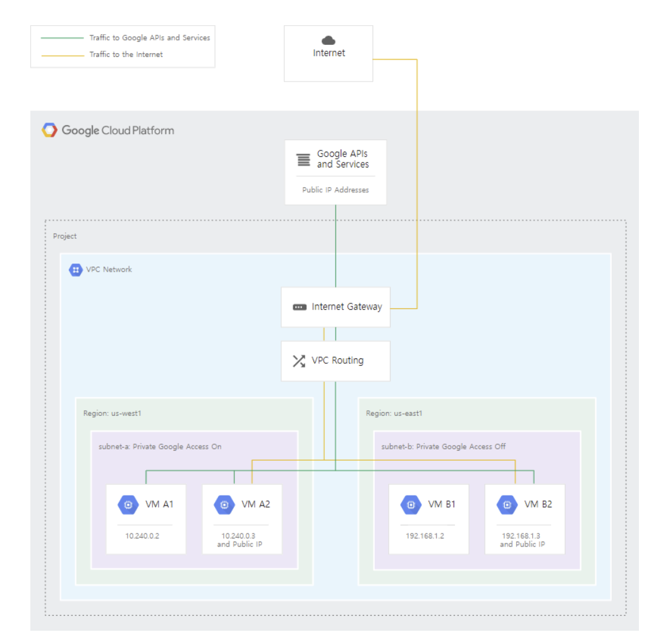Click the Internet Gateway device icon

(300, 307)
